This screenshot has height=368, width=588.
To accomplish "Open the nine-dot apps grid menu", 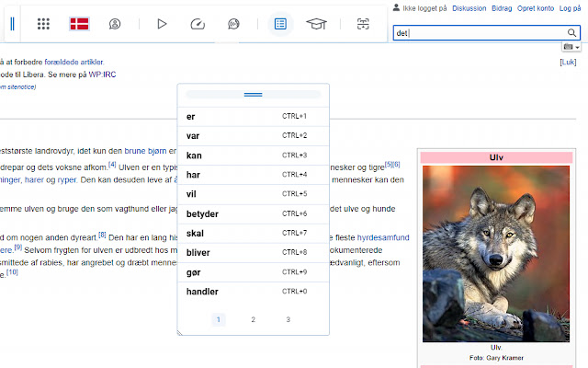I will click(x=43, y=24).
